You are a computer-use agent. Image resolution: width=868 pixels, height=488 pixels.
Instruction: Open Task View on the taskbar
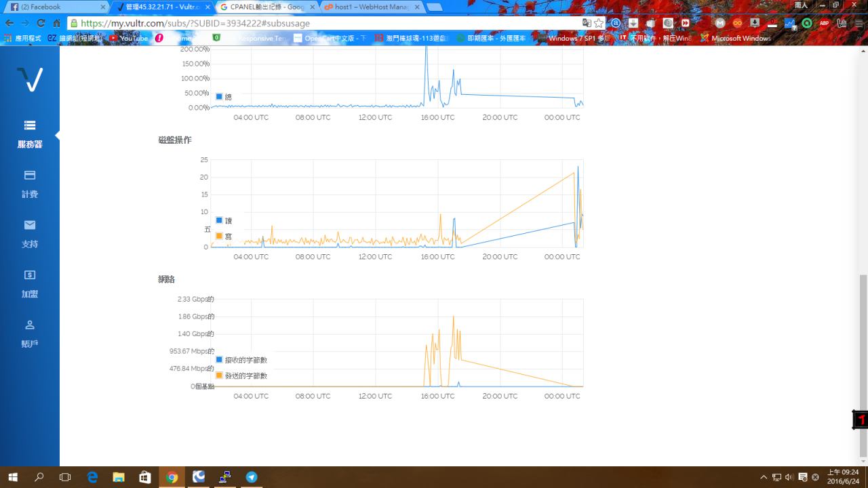(x=65, y=477)
